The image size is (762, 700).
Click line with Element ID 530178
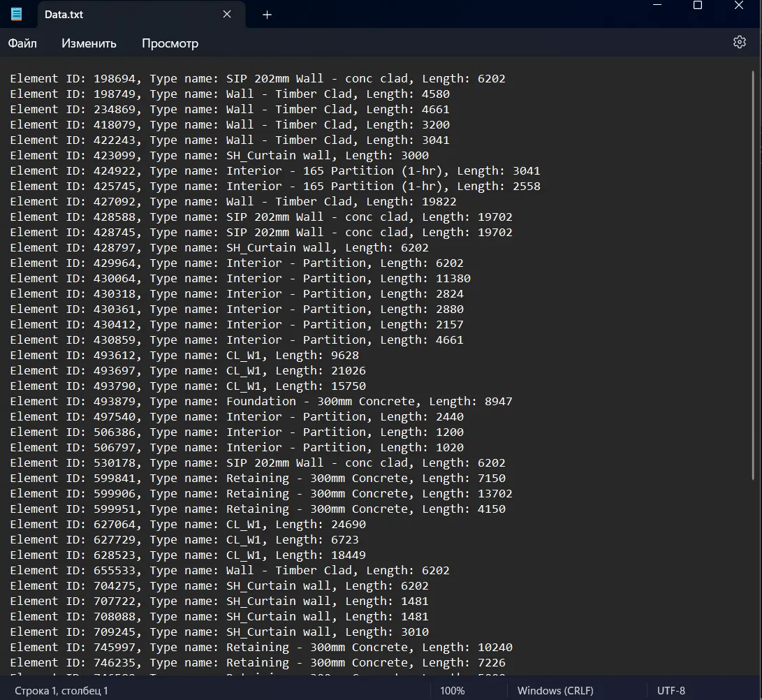pyautogui.click(x=258, y=463)
